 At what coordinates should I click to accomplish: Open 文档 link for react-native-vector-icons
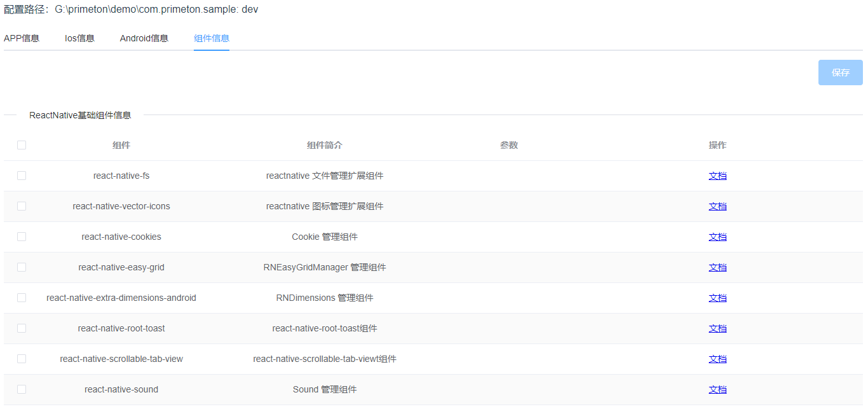717,206
